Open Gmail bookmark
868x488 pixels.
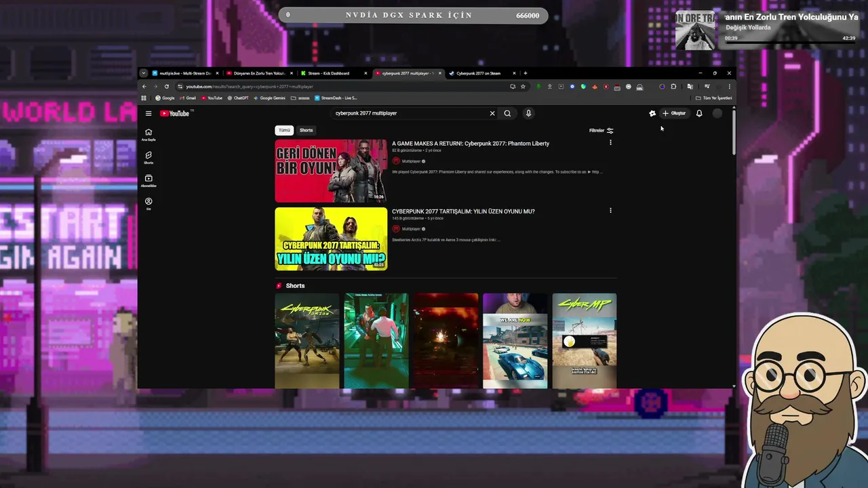click(x=187, y=98)
